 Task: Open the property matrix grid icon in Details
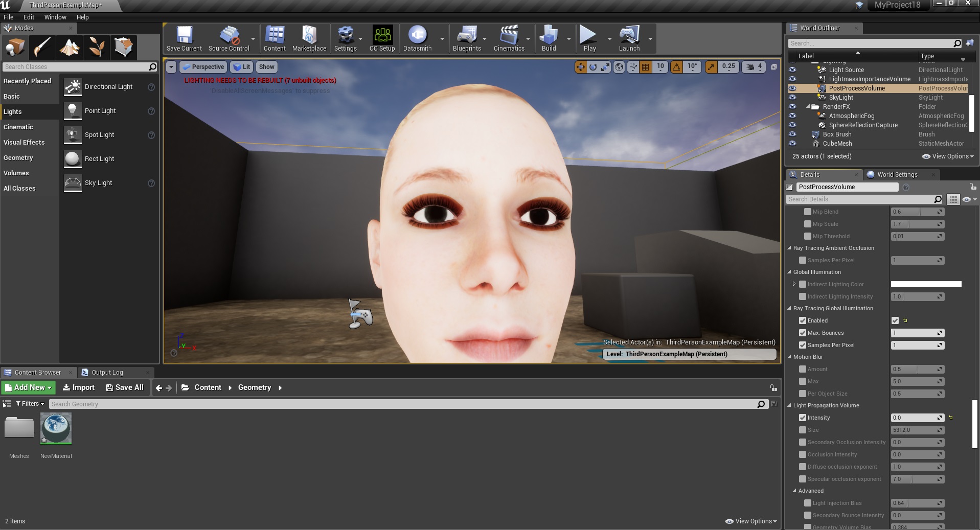pyautogui.click(x=953, y=199)
